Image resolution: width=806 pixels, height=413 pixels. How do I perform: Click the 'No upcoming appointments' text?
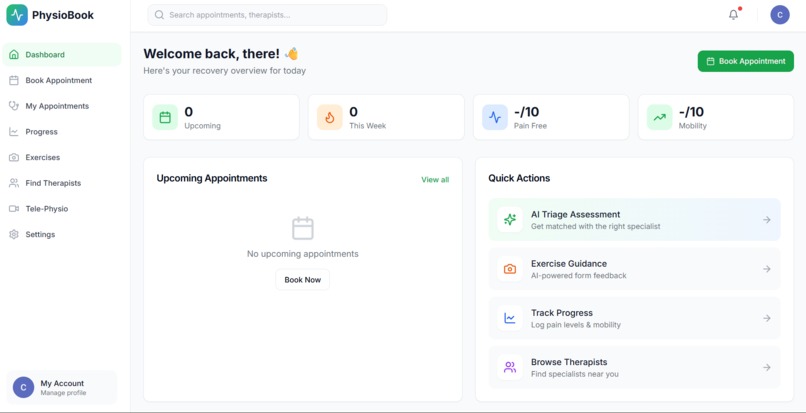click(x=303, y=254)
